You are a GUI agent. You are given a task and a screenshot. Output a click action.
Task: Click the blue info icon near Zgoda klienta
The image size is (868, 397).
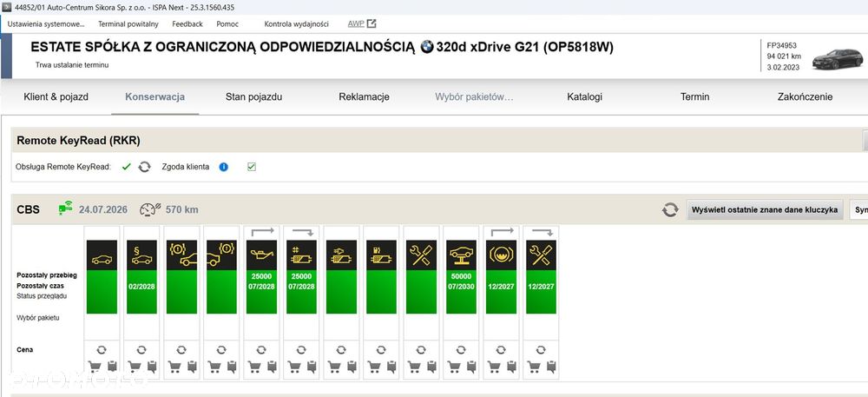coord(224,167)
